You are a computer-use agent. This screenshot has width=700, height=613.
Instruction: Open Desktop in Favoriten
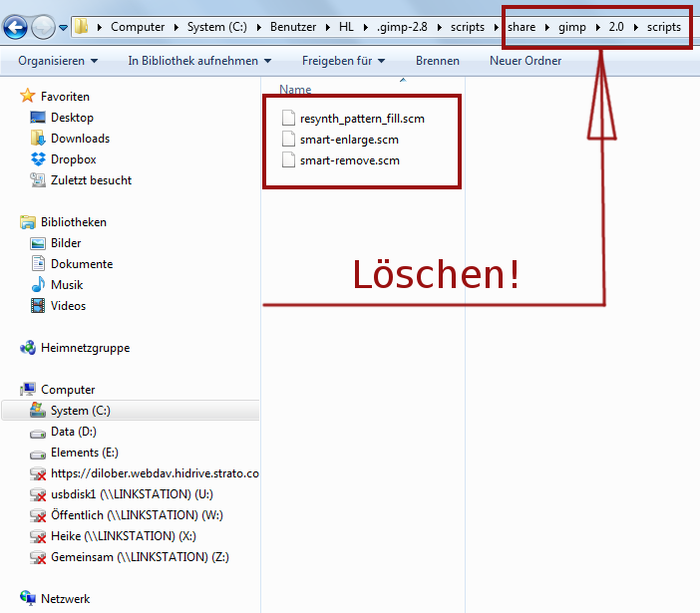coord(72,118)
